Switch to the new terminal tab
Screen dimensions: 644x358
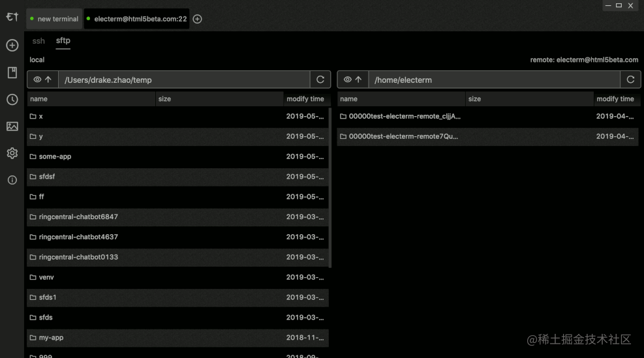54,19
